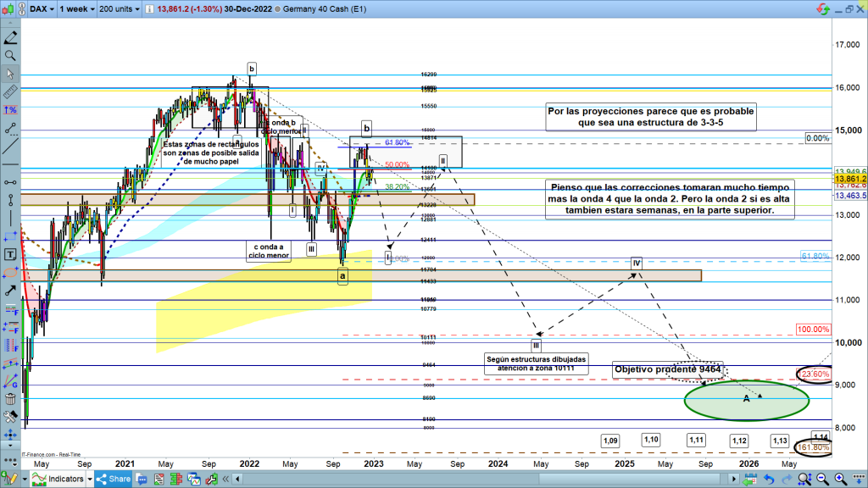Activate the magnifier zoom tool
868x488 pixels.
(x=9, y=55)
